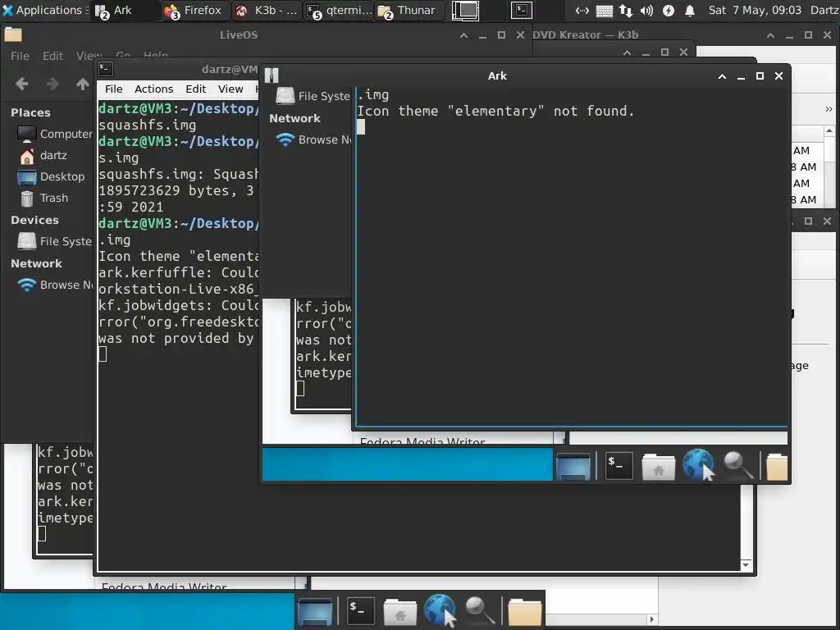This screenshot has height=630, width=840.
Task: Roll up the Ark window with caret button
Action: point(722,76)
